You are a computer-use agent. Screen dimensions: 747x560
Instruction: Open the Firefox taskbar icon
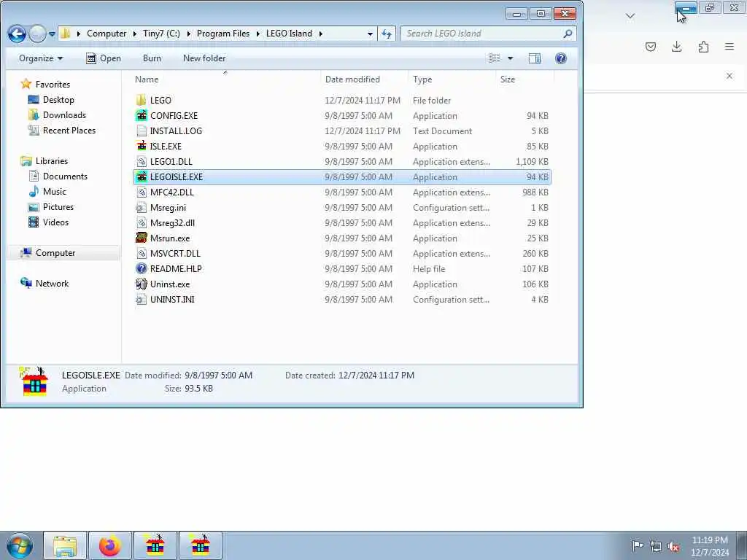(x=109, y=545)
